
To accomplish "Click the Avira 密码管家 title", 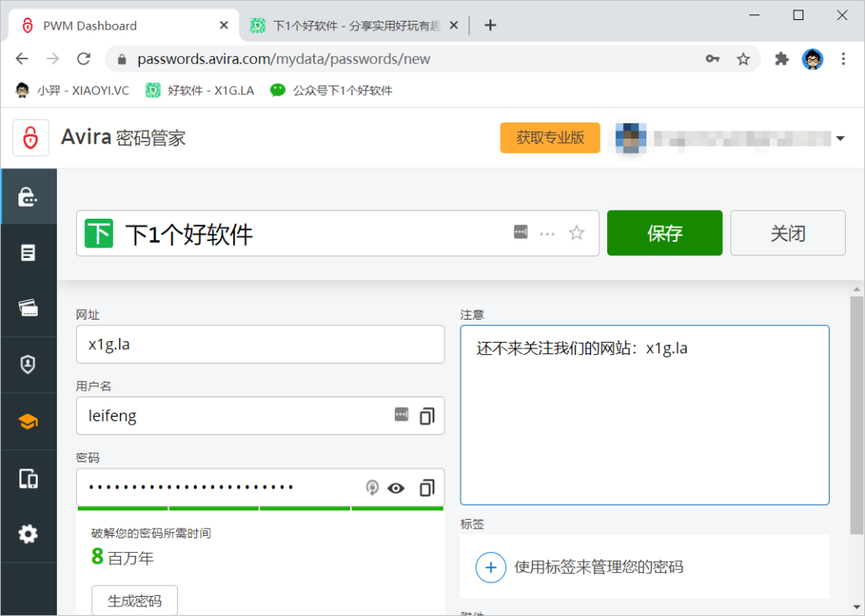I will click(123, 138).
